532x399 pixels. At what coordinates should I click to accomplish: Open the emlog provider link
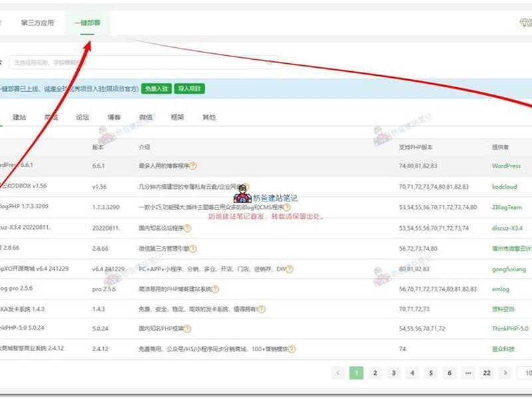pos(501,289)
